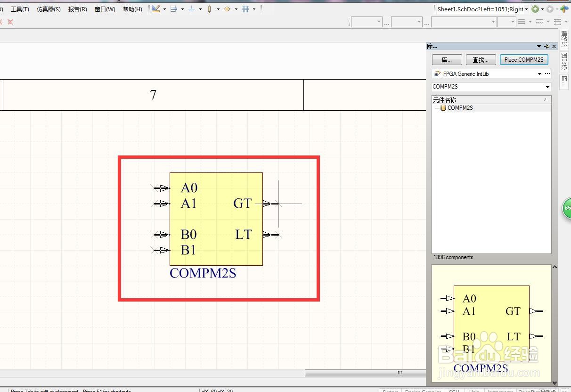This screenshot has width=571, height=392.
Task: Toggle the pin icon on 库 panel
Action: 547,46
